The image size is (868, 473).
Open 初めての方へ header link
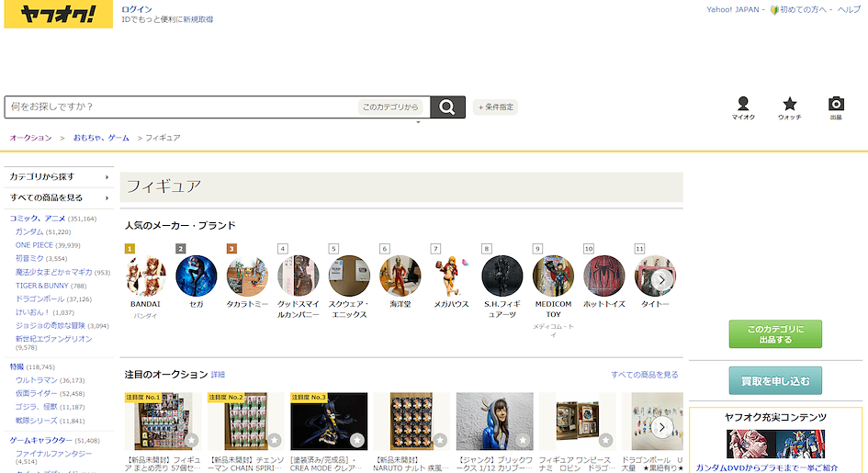803,9
